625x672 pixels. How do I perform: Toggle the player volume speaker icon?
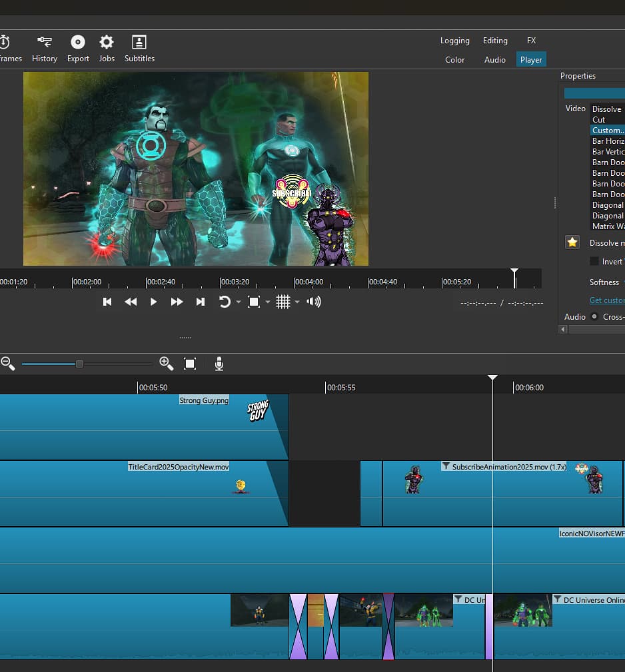coord(314,302)
